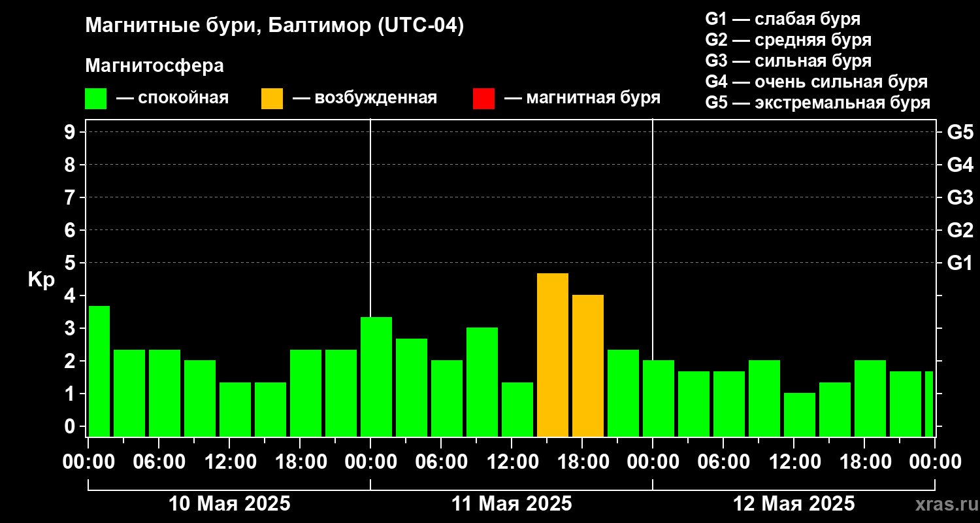
Task: Click the 'Магнитосфера' heading
Action: [x=154, y=66]
